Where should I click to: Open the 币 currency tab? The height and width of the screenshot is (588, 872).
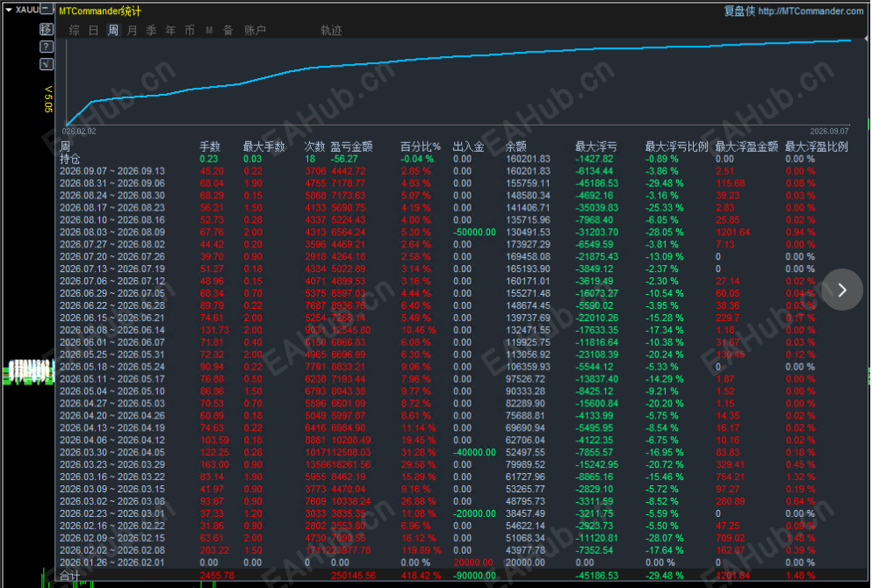(190, 30)
